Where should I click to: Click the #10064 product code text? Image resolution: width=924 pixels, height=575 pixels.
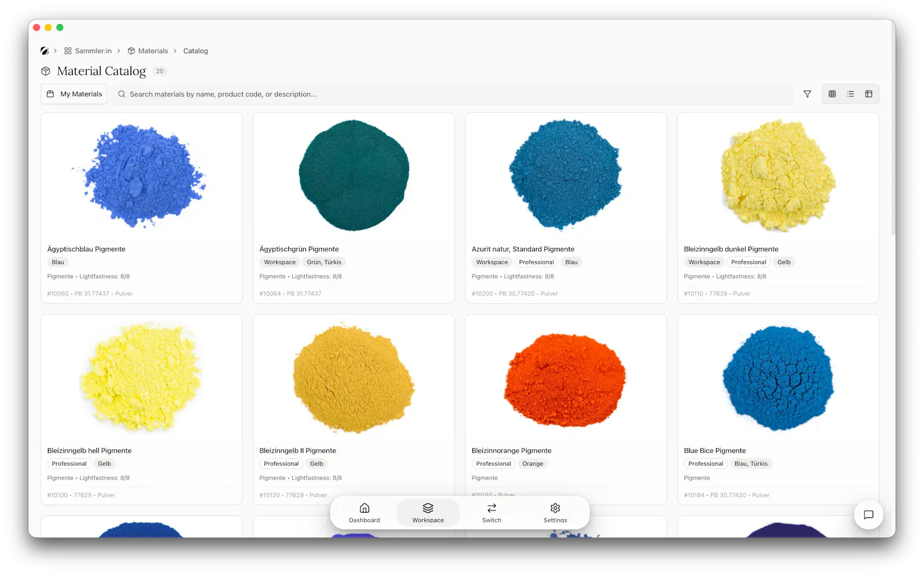coord(270,294)
